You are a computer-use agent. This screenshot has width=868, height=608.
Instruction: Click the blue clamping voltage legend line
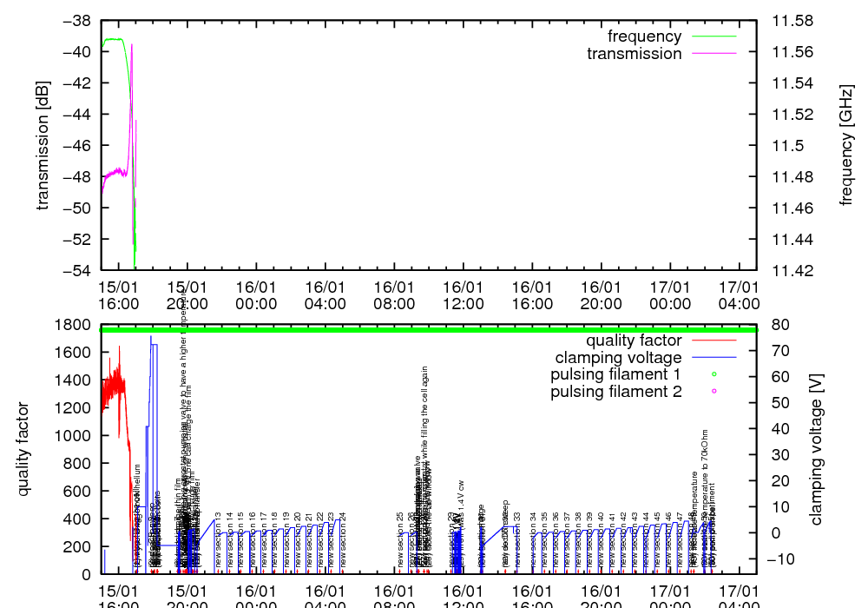click(713, 358)
